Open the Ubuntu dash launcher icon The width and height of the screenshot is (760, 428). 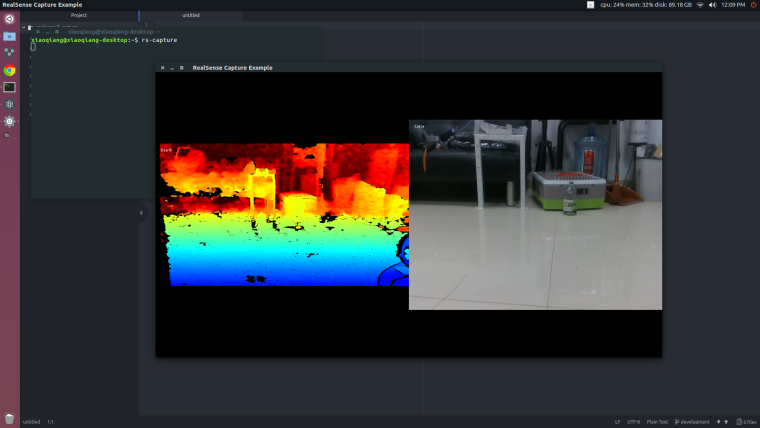pyautogui.click(x=9, y=19)
